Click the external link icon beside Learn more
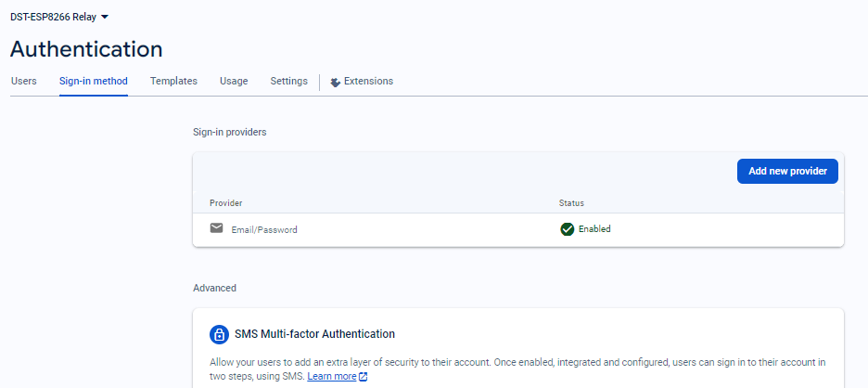Viewport: 868px width, 388px height. pyautogui.click(x=364, y=377)
